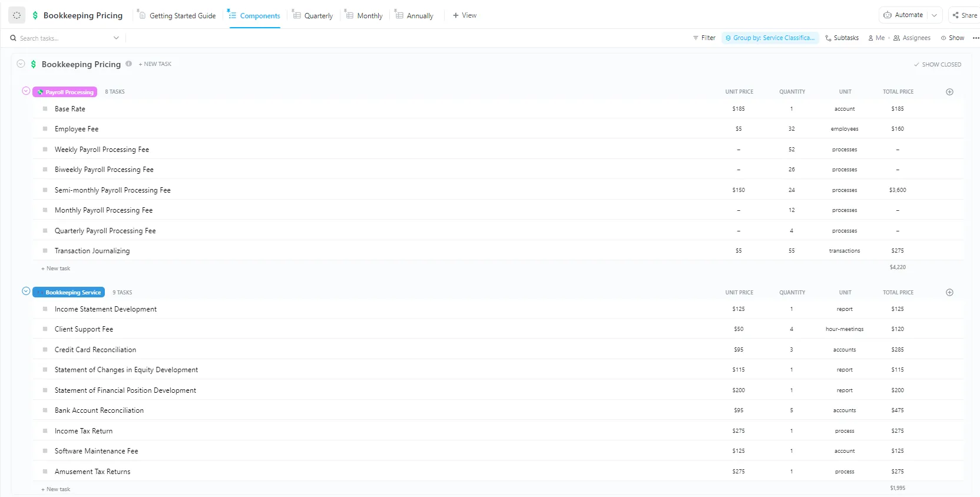Open Group by Service Classification dropdown

point(770,38)
